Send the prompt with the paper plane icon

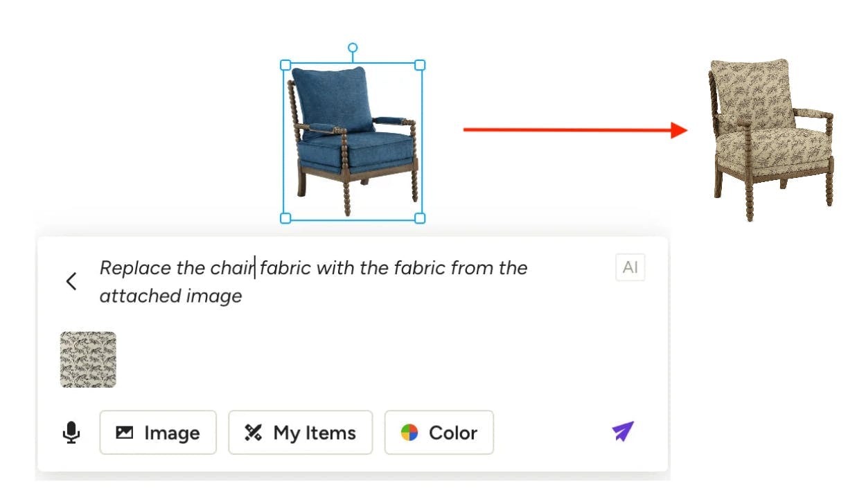[623, 431]
